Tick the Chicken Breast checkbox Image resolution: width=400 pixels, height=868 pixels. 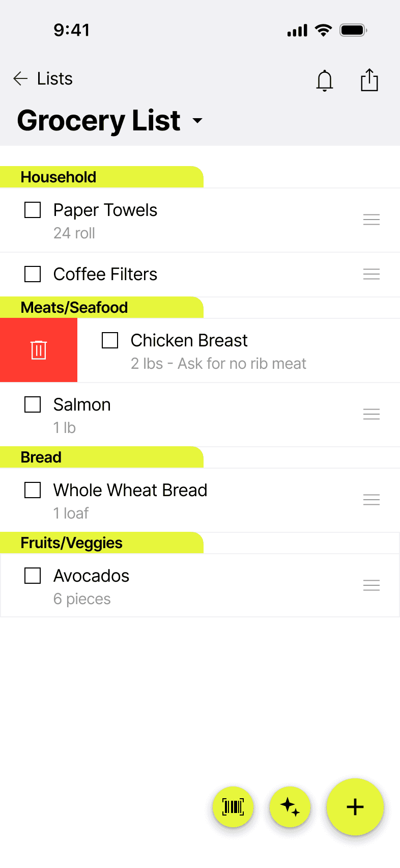[x=110, y=340]
